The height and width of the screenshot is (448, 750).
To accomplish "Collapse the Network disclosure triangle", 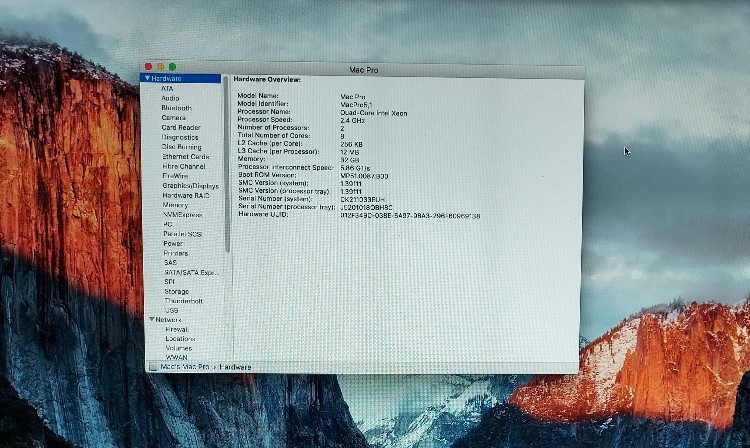I will [x=152, y=319].
